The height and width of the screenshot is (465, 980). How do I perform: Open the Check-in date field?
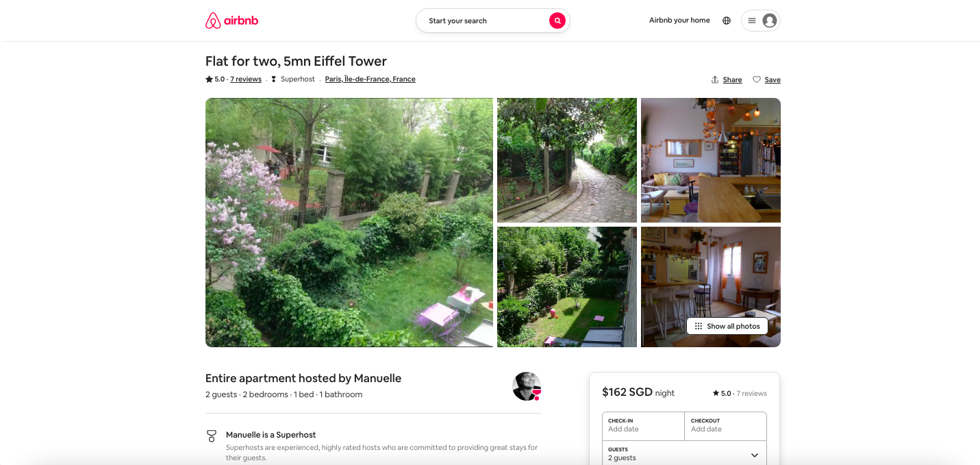(x=643, y=425)
